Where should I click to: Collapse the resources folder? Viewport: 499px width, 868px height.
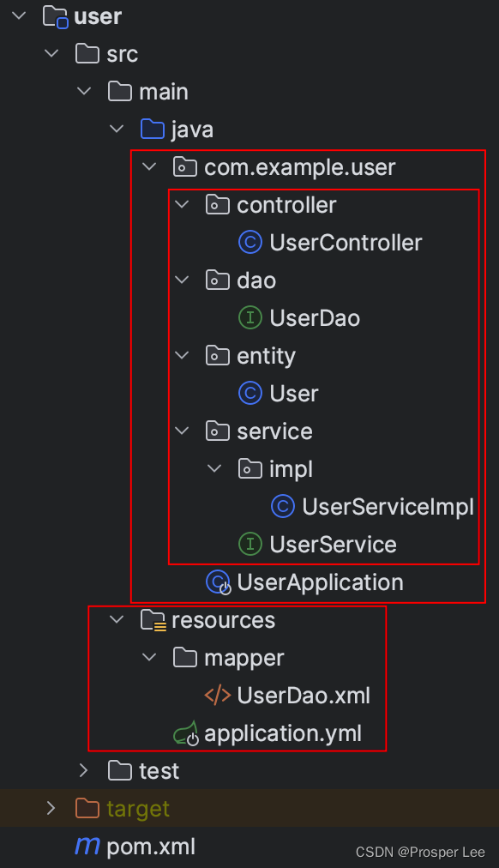pos(117,619)
